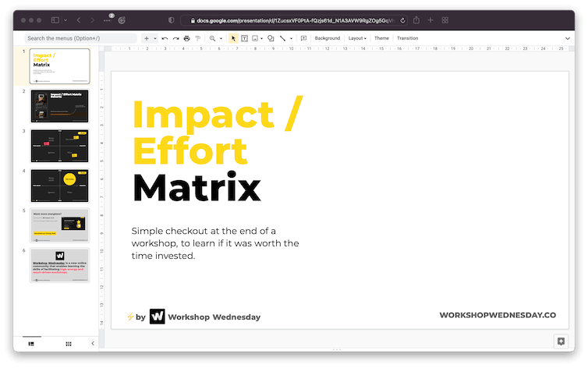Select slide 6 Workshop Wednesday thumbnail
This screenshot has height=368, width=588.
click(59, 265)
